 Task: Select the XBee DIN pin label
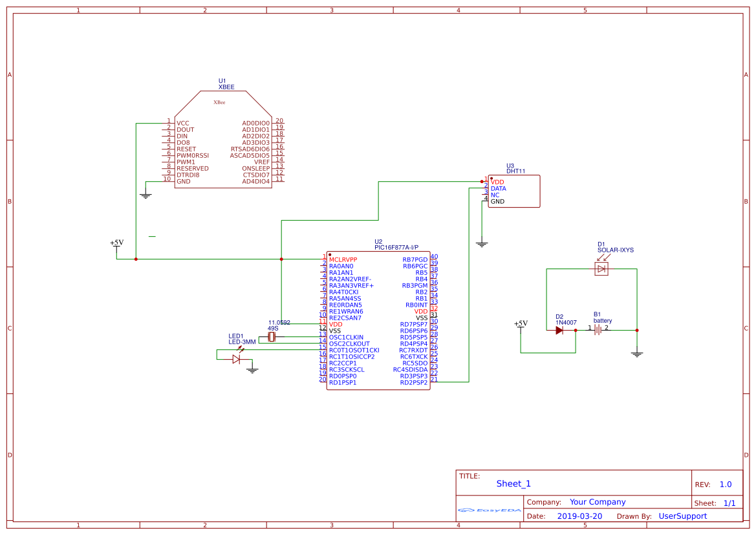tap(182, 136)
